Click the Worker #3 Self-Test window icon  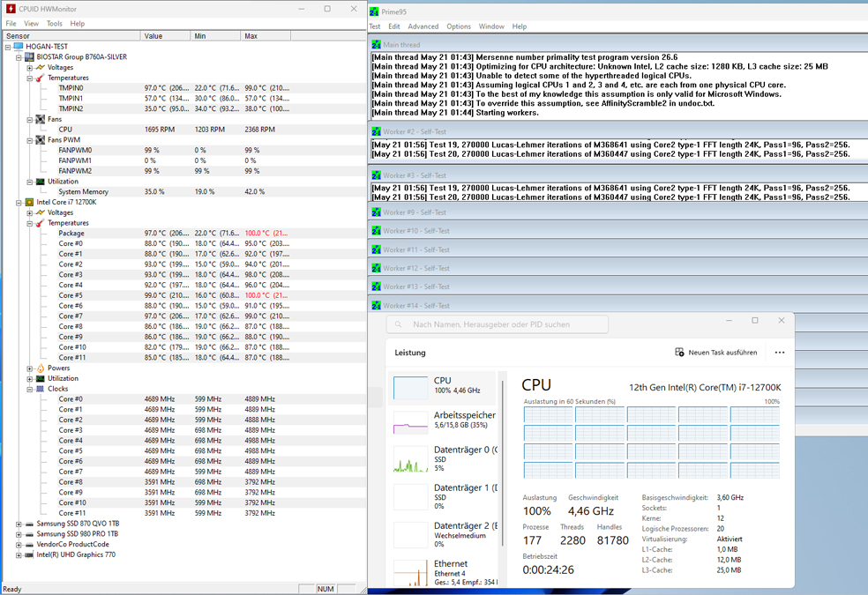click(377, 175)
